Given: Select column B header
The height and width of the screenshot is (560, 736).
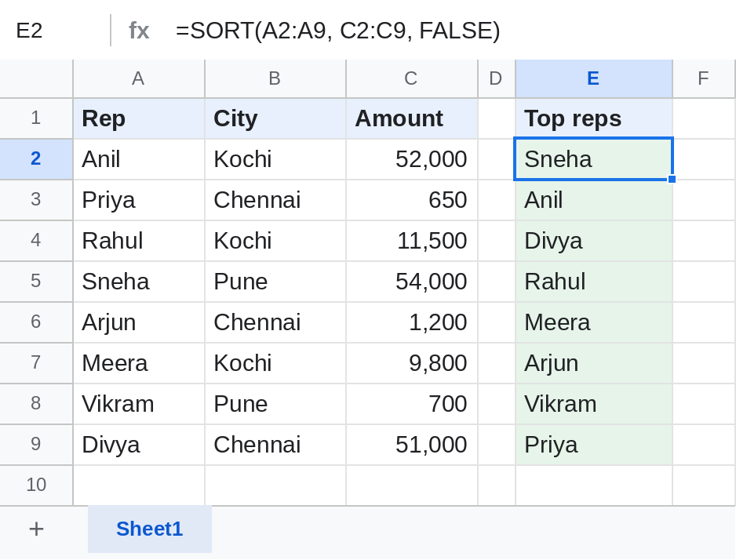Looking at the screenshot, I should (x=275, y=78).
